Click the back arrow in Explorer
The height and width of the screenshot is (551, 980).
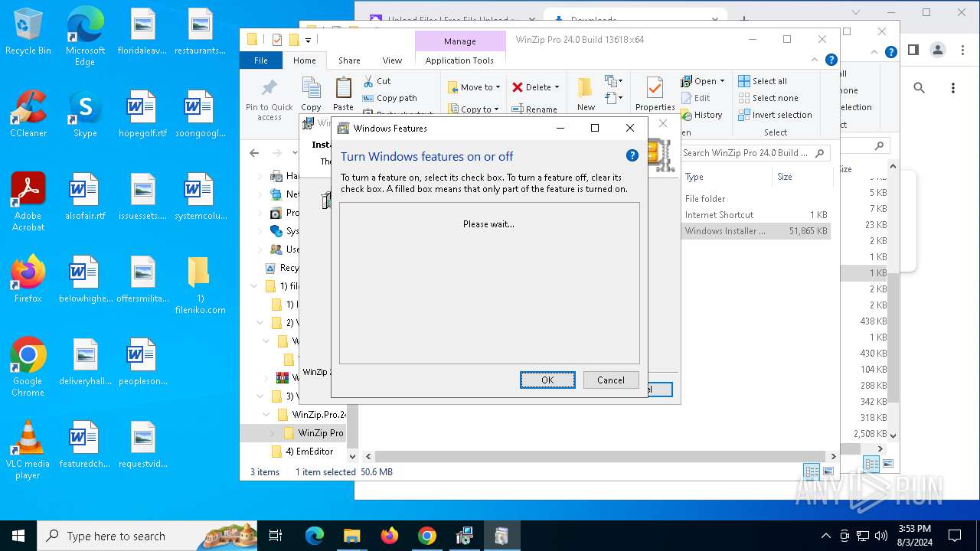tap(255, 153)
